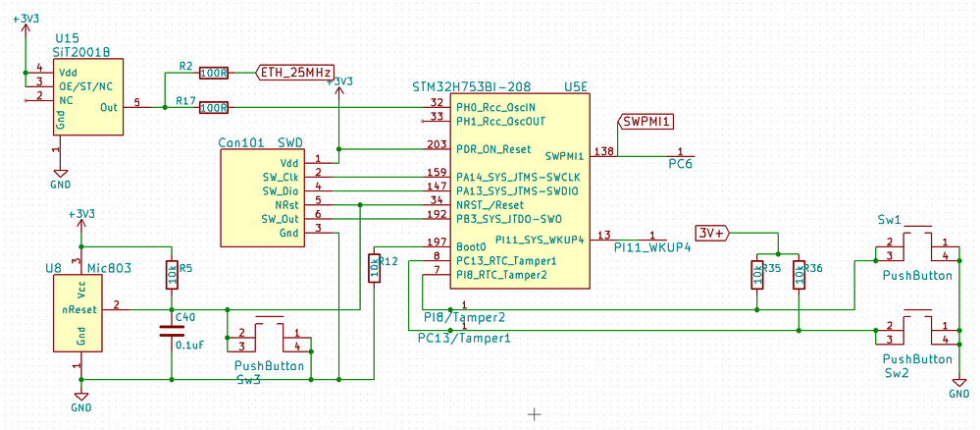This screenshot has width=980, height=430.
Task: Click the 0.1uF value of C40
Action: [189, 345]
